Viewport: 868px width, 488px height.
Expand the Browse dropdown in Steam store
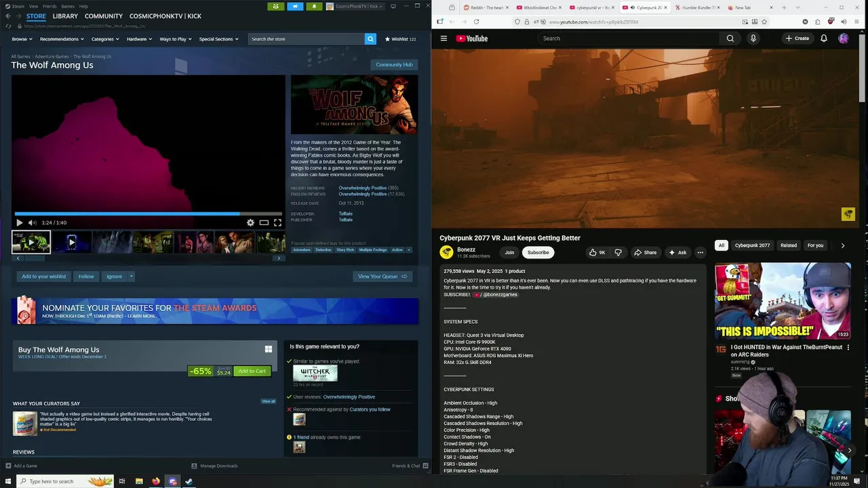pos(22,39)
